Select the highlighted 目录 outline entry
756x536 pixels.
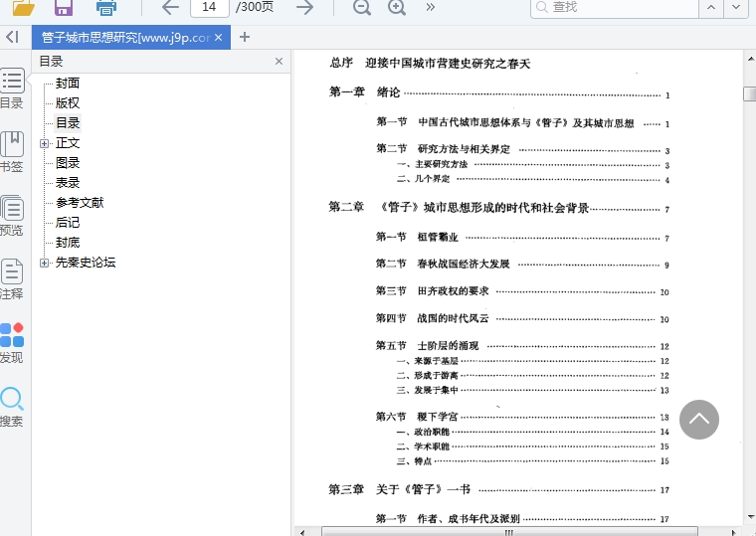pos(68,123)
